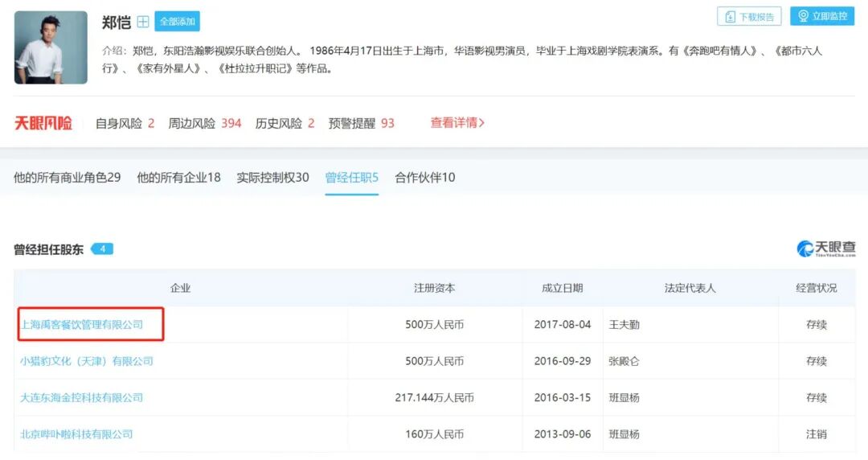The width and height of the screenshot is (868, 460).
Task: Click the 成立日期 column header
Action: point(562,288)
